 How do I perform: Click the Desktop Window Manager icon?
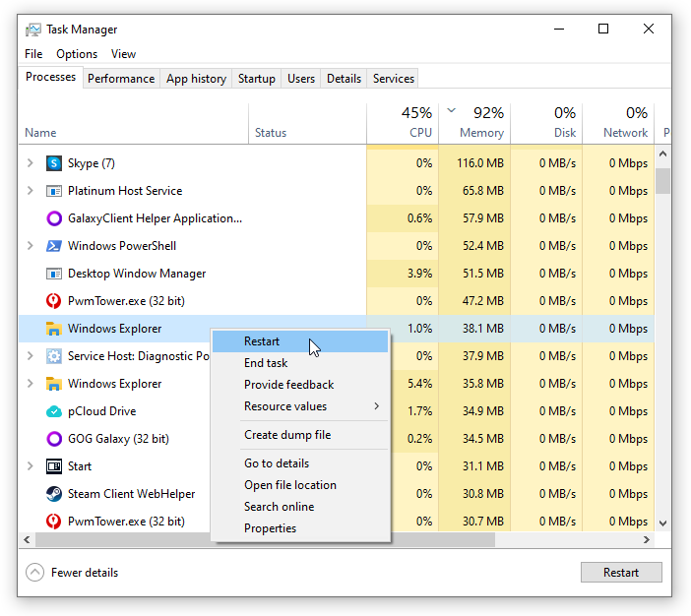[x=54, y=274]
